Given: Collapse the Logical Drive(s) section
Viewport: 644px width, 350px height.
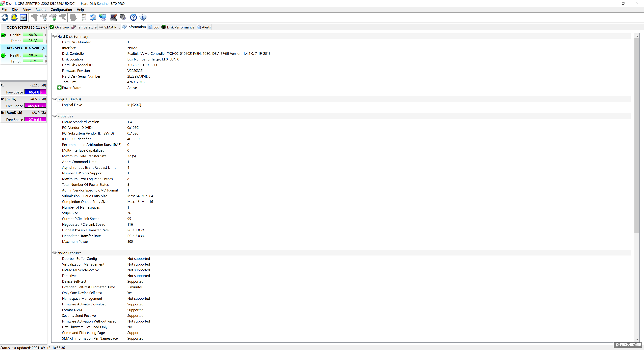Looking at the screenshot, I should [55, 99].
